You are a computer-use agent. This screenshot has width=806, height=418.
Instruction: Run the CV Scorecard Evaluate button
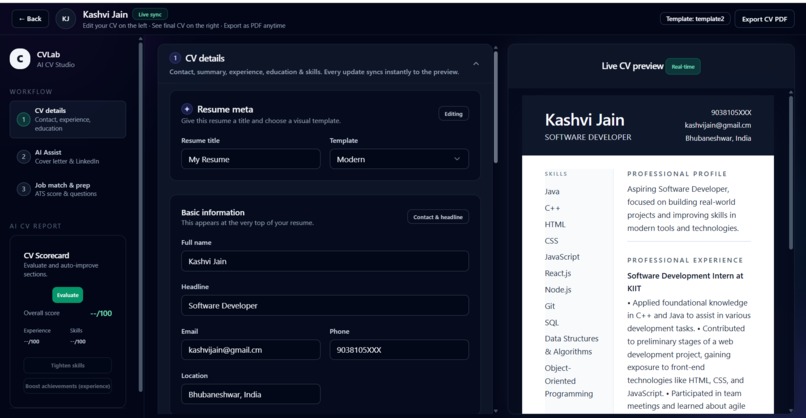tap(67, 295)
